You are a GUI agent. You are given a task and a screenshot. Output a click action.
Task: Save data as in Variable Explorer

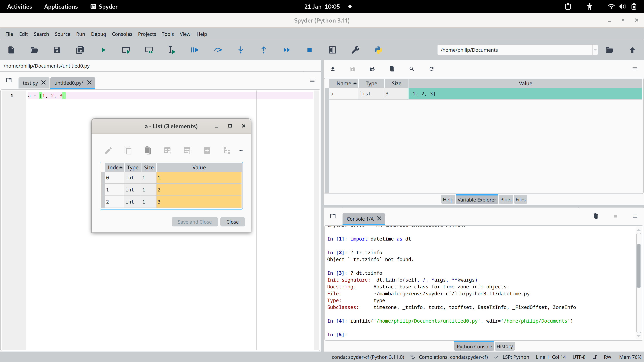click(372, 69)
